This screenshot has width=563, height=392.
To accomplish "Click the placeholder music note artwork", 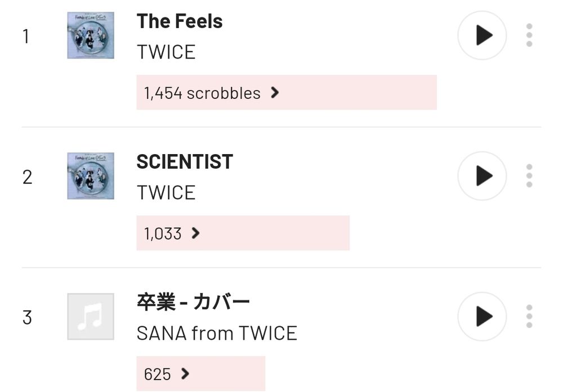I will point(91,317).
